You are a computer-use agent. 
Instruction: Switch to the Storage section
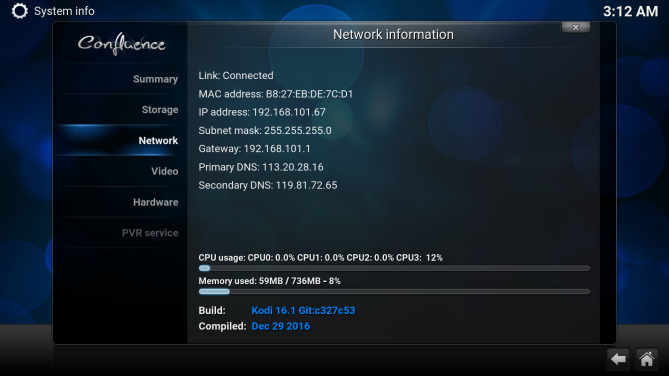pos(160,110)
